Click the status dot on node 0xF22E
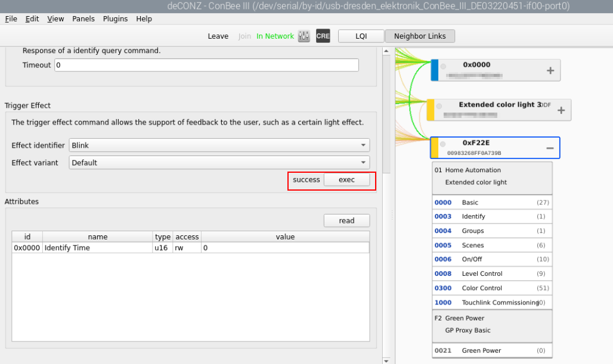Screen dimensions: 613x364 pyautogui.click(x=442, y=145)
